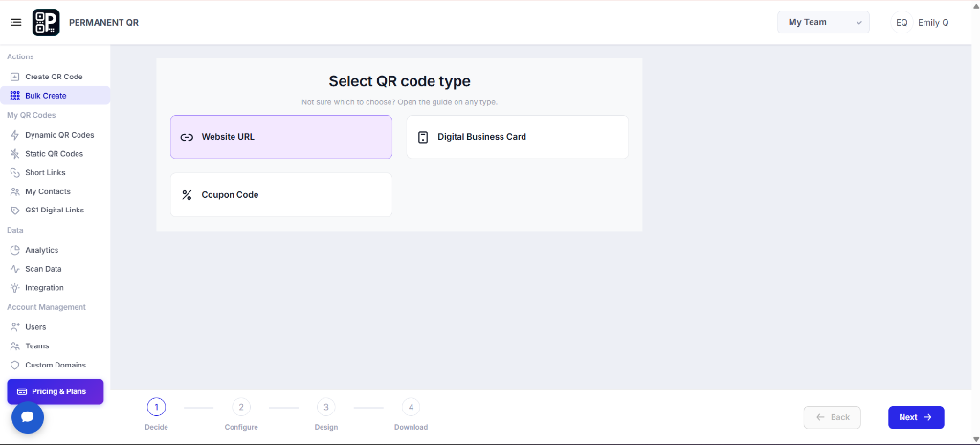Open Static QR Codes page
Viewport: 980px width, 445px height.
[x=55, y=154]
